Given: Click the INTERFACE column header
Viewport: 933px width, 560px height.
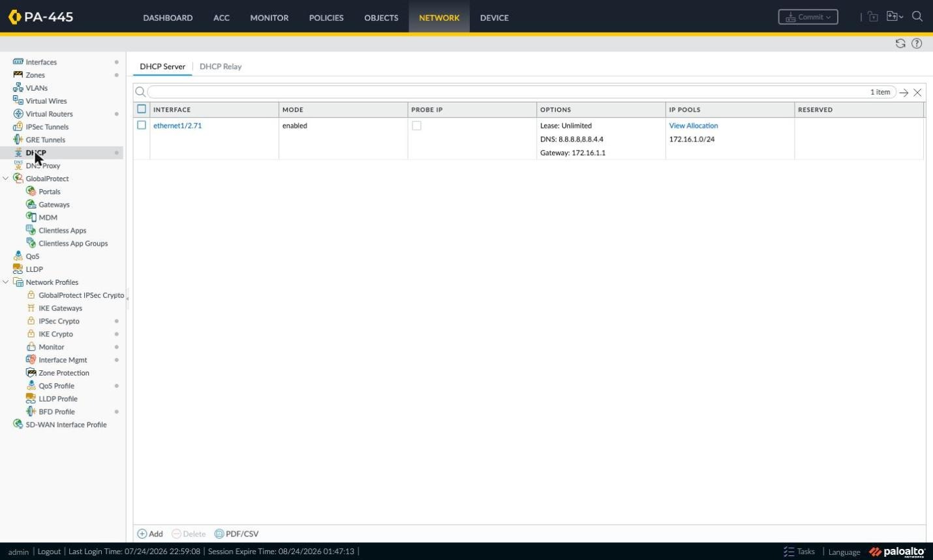Looking at the screenshot, I should click(x=214, y=110).
